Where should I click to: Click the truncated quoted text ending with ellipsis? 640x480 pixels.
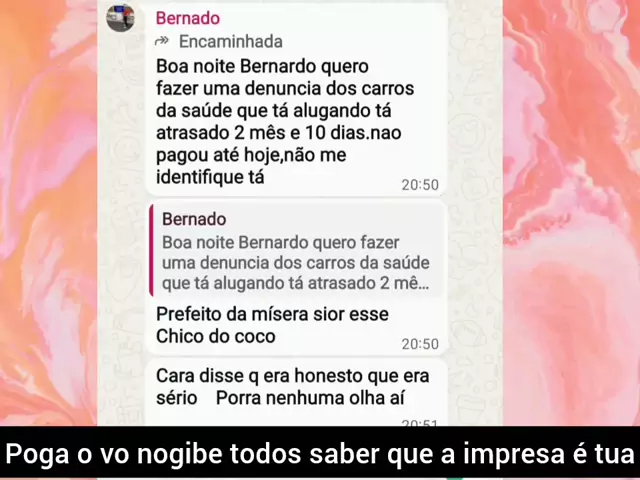[x=296, y=262]
